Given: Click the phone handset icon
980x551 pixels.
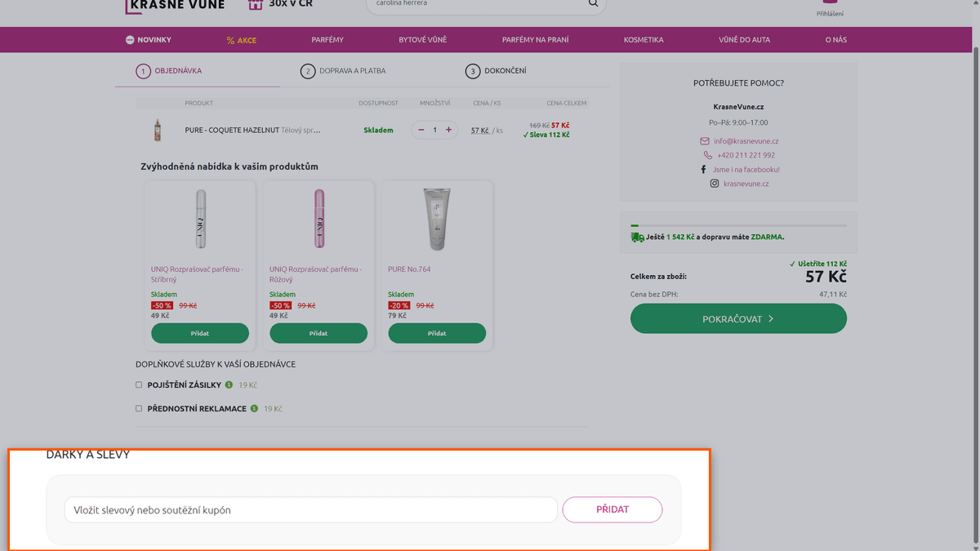Looking at the screenshot, I should click(x=708, y=155).
